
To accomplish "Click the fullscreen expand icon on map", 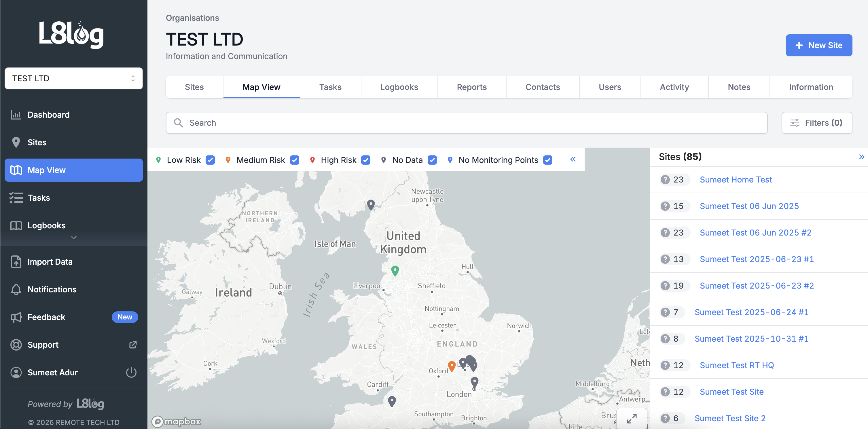I will [632, 418].
